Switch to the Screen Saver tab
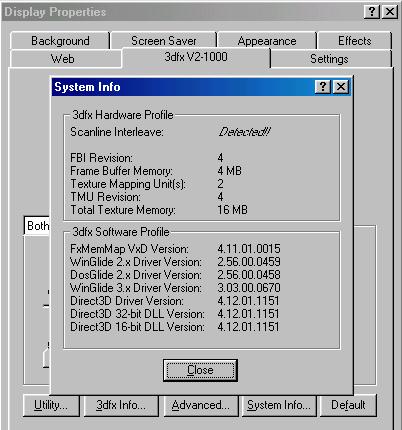The width and height of the screenshot is (402, 430). [x=164, y=41]
